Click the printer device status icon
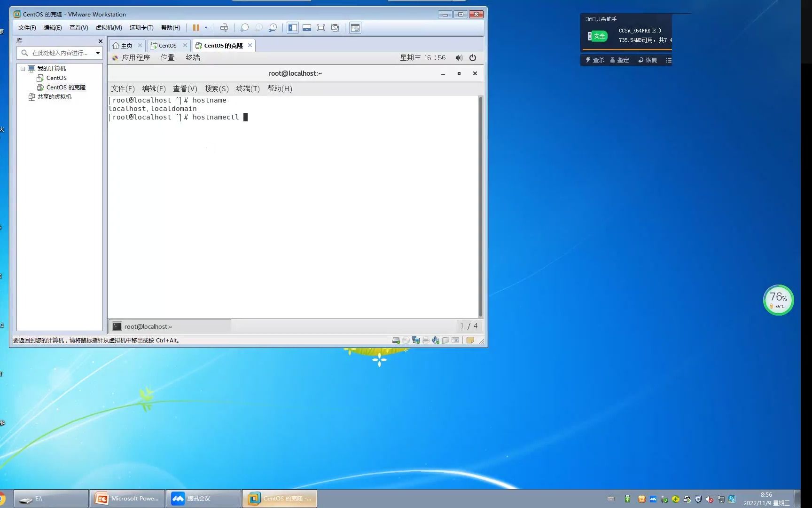Image resolution: width=812 pixels, height=508 pixels. click(x=426, y=340)
